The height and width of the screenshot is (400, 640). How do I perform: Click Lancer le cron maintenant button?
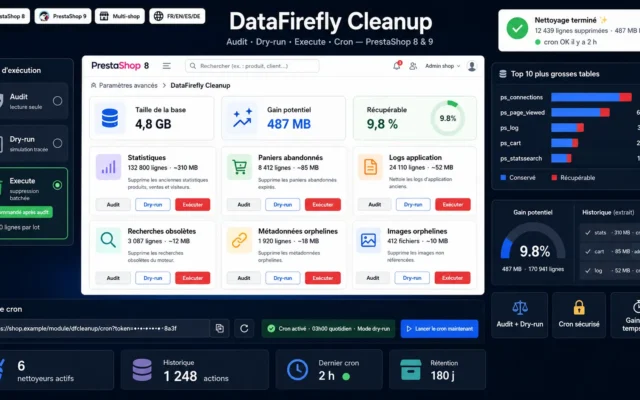click(x=440, y=329)
